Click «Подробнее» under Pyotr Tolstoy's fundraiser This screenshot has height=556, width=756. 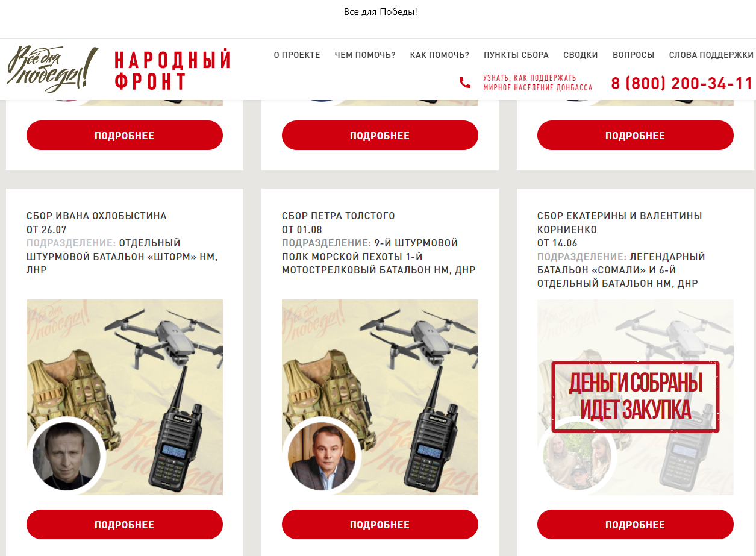coord(380,525)
